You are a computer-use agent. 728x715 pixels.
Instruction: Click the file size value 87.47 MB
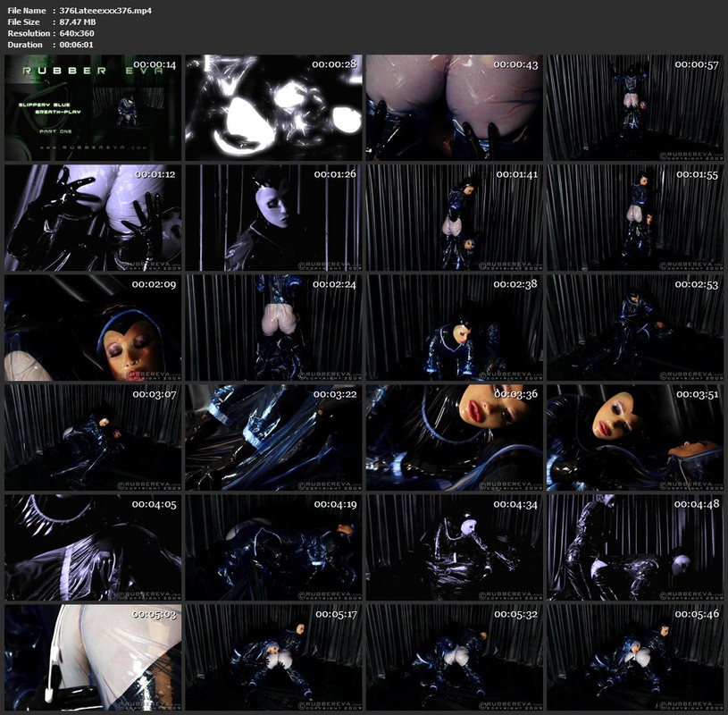tap(78, 21)
